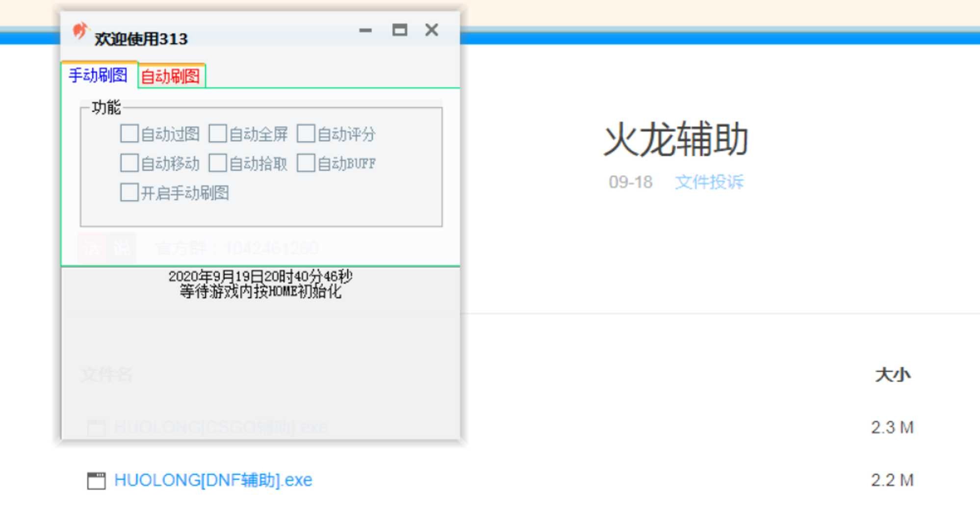Maximize the 欢迎使用313 window
The image size is (980, 521).
(x=400, y=30)
